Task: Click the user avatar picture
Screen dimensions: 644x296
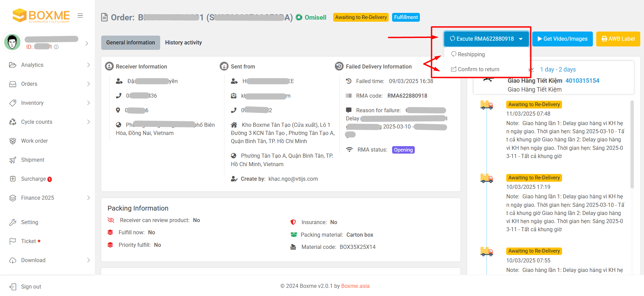Action: click(x=13, y=42)
